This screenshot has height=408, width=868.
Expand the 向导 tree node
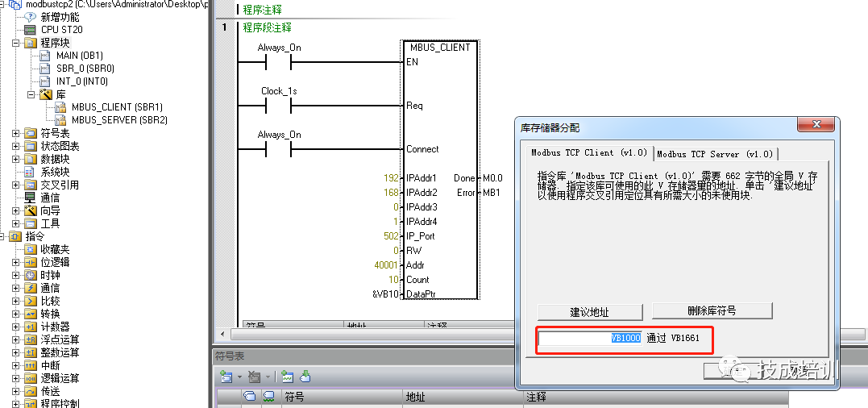15,211
